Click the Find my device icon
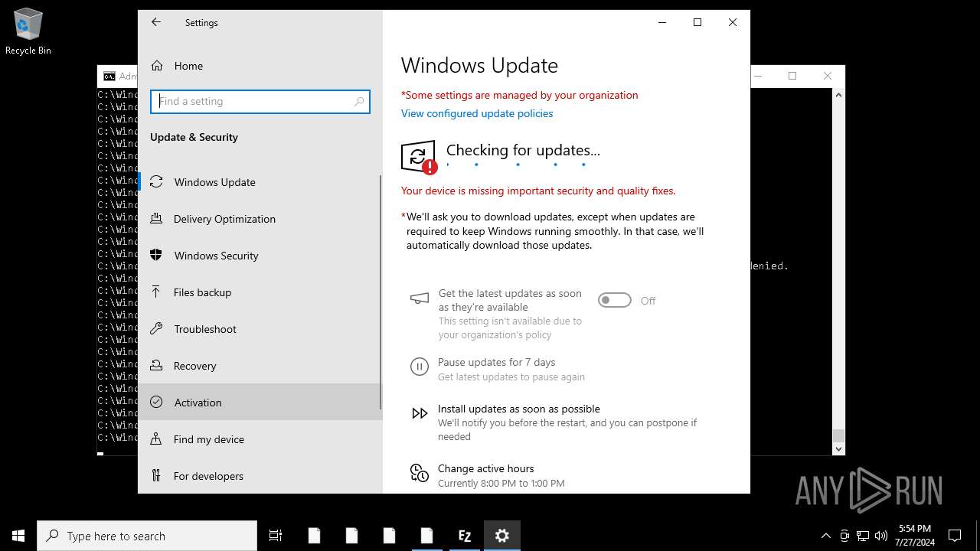This screenshot has width=980, height=551. coord(156,439)
